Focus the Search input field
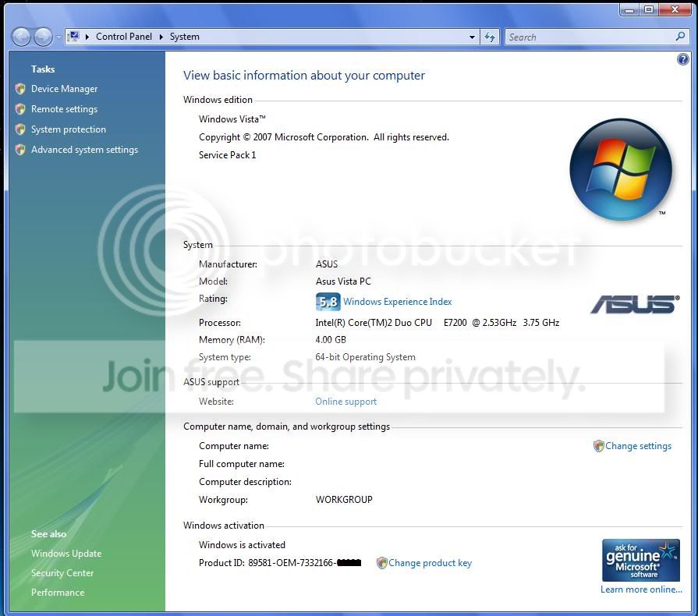The width and height of the screenshot is (698, 616). coord(590,37)
